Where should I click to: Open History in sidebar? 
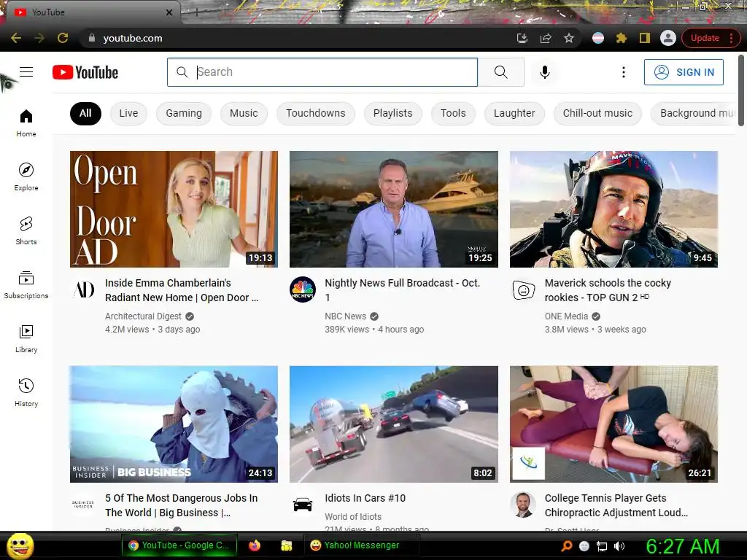(x=26, y=392)
